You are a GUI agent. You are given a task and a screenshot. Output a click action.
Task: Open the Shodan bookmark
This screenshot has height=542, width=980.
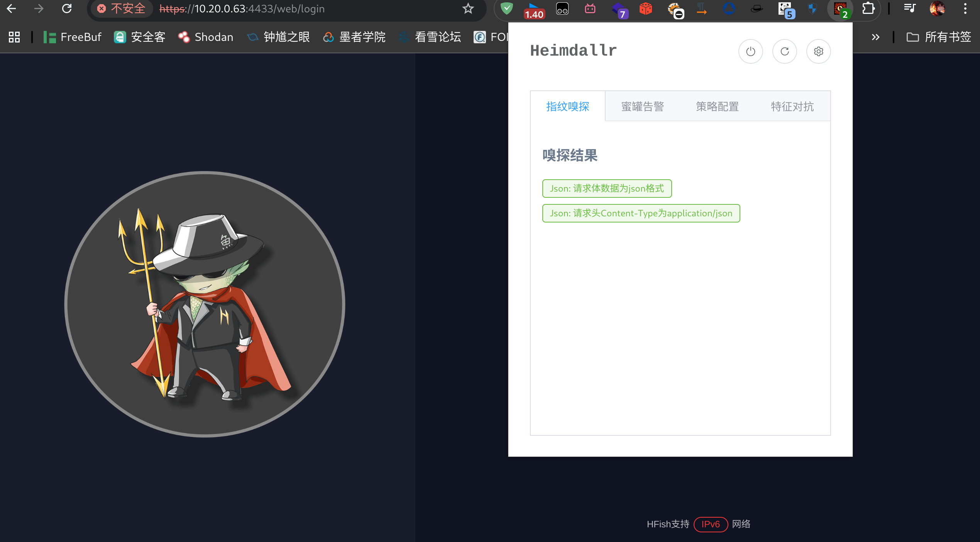click(x=206, y=37)
